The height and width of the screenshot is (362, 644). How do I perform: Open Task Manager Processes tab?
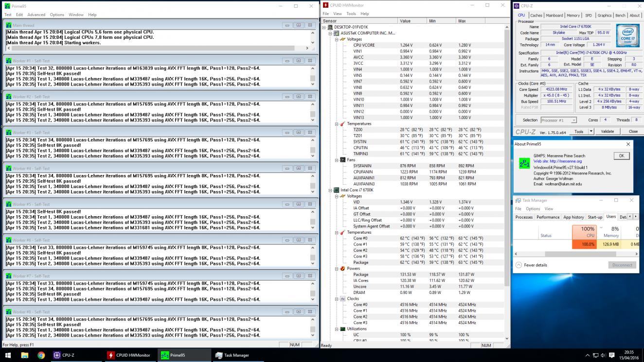524,217
